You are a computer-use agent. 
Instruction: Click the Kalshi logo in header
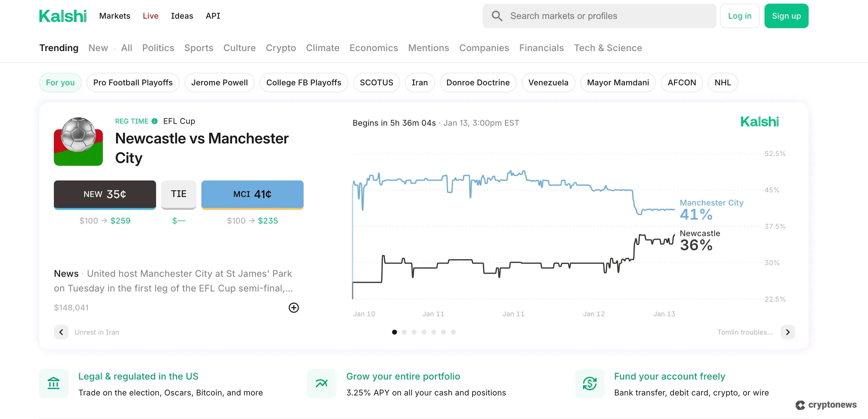pos(63,16)
